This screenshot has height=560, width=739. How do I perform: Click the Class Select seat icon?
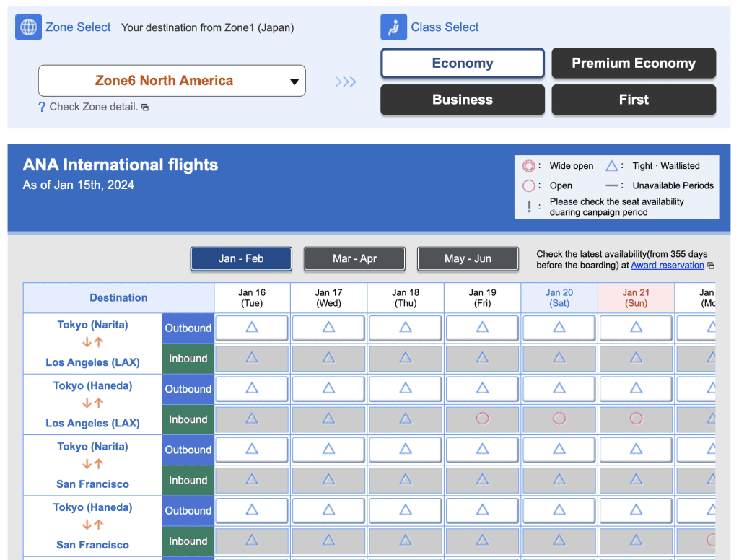[393, 27]
